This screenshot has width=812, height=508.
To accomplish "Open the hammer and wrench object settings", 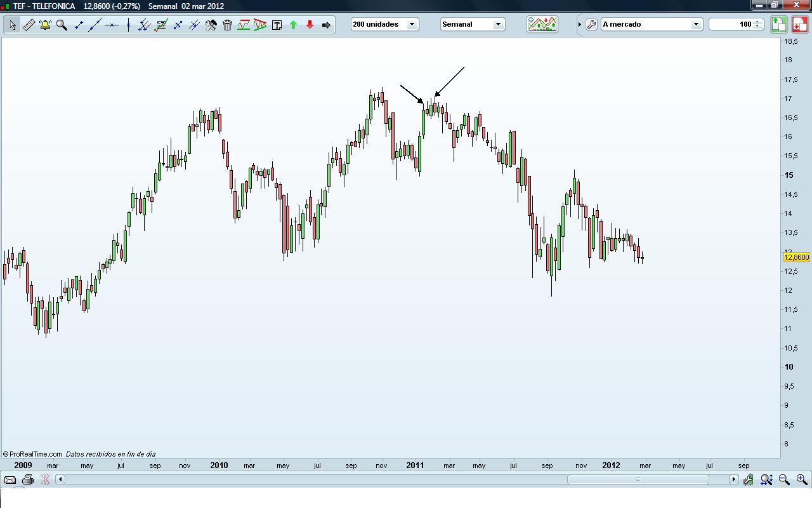I will [211, 25].
